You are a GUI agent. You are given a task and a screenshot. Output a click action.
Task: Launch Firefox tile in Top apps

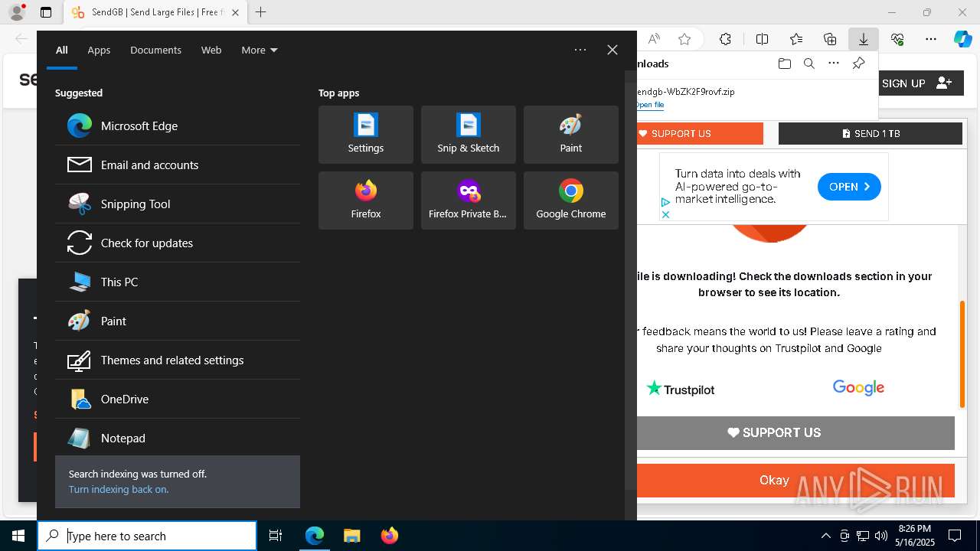point(366,201)
